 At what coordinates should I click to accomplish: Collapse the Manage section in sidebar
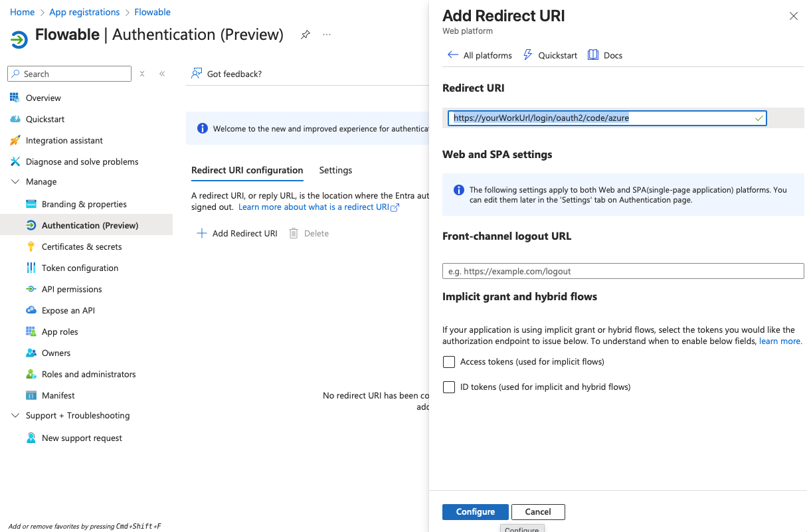[x=15, y=181]
